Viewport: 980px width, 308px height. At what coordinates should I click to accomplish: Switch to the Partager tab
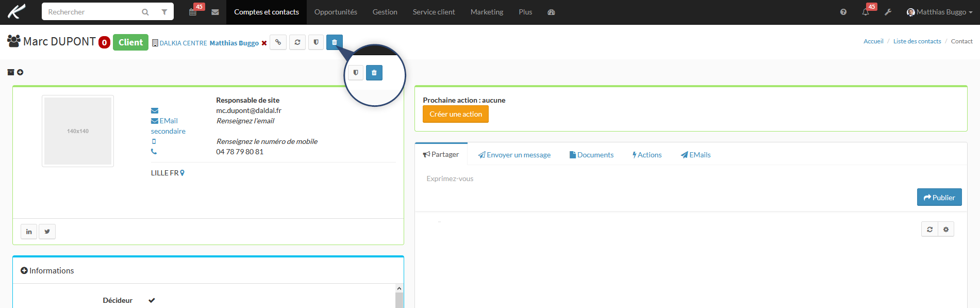point(441,154)
